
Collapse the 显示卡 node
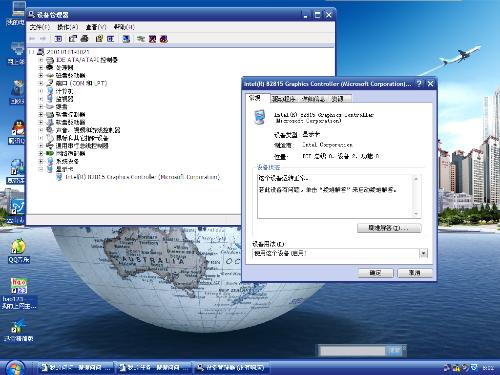tap(41, 169)
